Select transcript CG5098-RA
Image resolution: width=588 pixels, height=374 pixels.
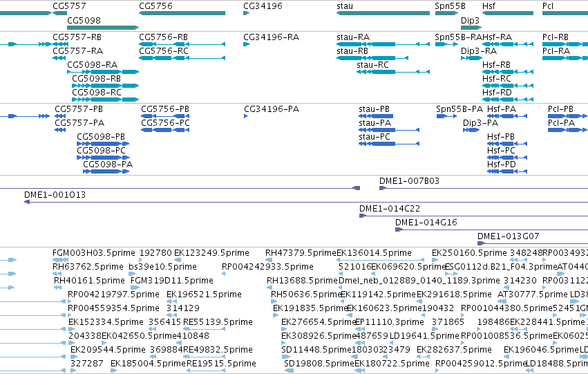[93, 65]
